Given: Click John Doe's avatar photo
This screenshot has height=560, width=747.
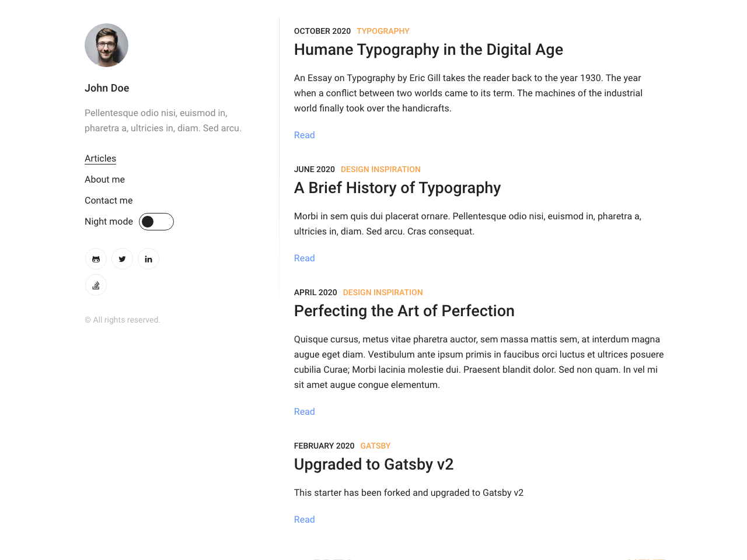Looking at the screenshot, I should [x=106, y=45].
